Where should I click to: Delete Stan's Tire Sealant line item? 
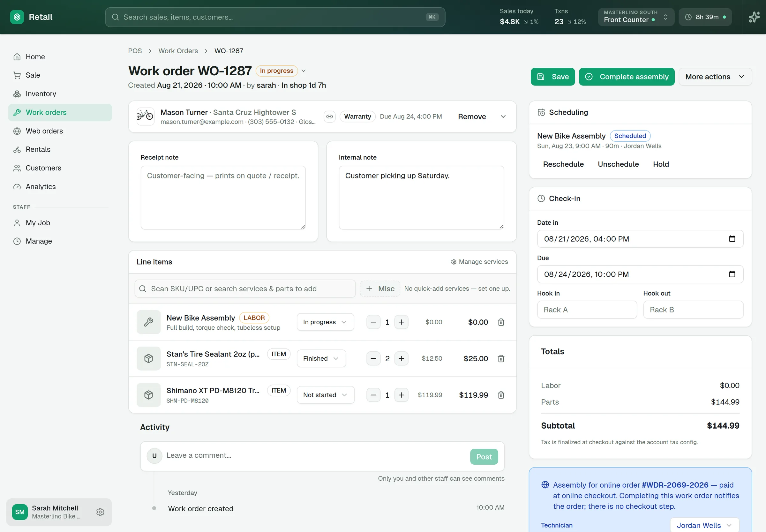pyautogui.click(x=501, y=358)
